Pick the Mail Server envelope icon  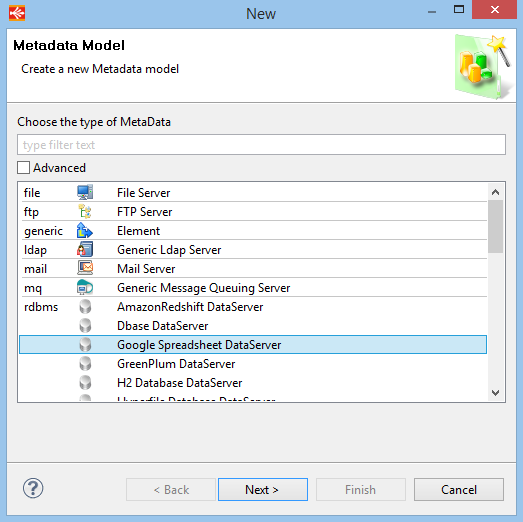click(85, 268)
